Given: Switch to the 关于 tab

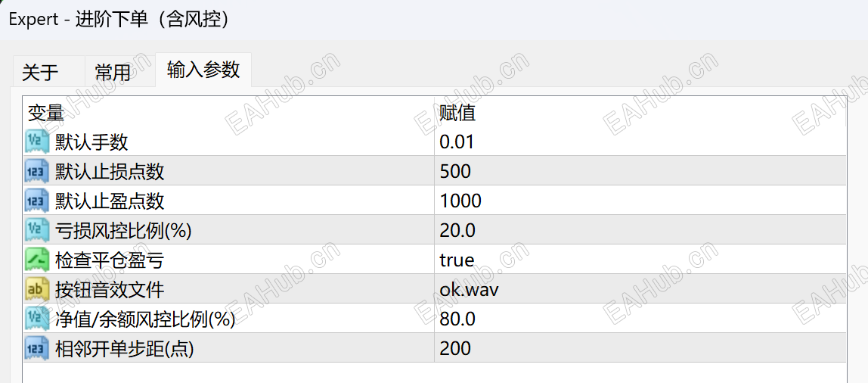Looking at the screenshot, I should (40, 72).
